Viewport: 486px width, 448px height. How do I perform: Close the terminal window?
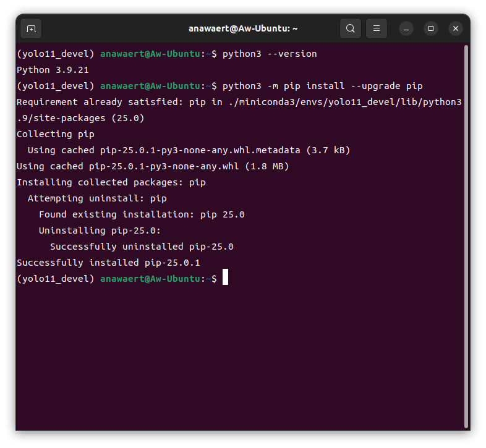point(456,28)
